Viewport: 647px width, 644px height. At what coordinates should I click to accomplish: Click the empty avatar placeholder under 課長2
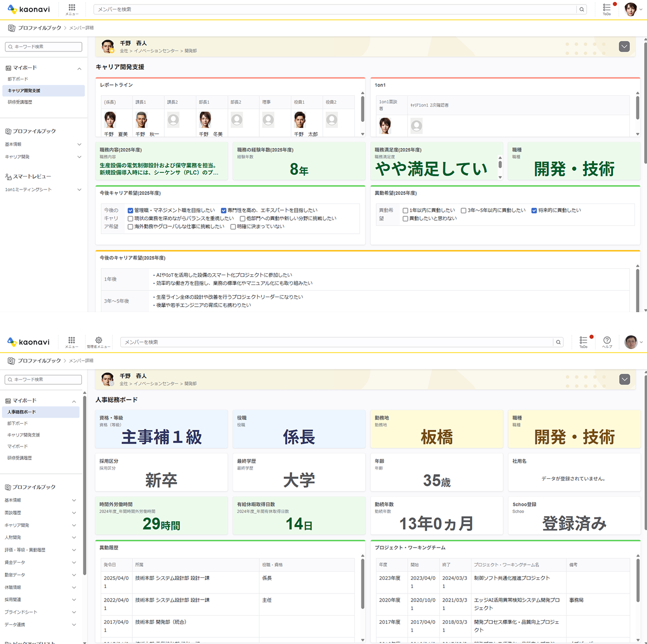(173, 120)
